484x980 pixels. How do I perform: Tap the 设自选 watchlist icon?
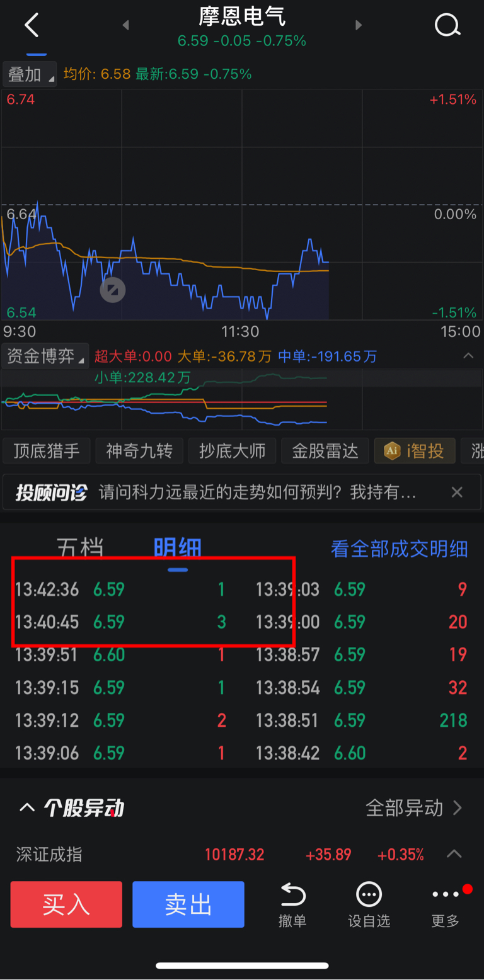[369, 894]
